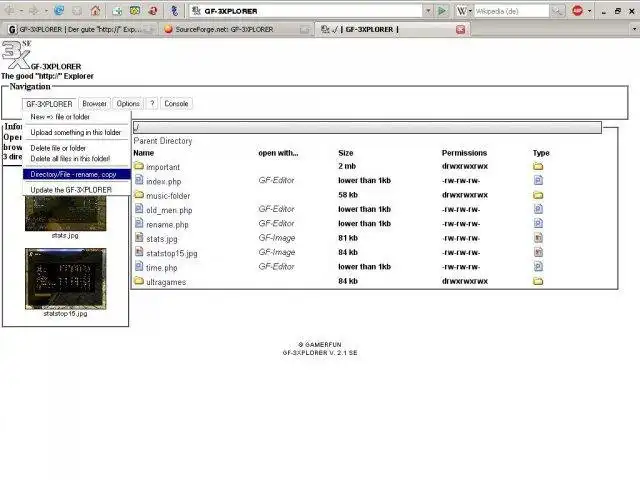This screenshot has width=640, height=480.
Task: Click the green Go arrow next to address bar
Action: [x=442, y=11]
